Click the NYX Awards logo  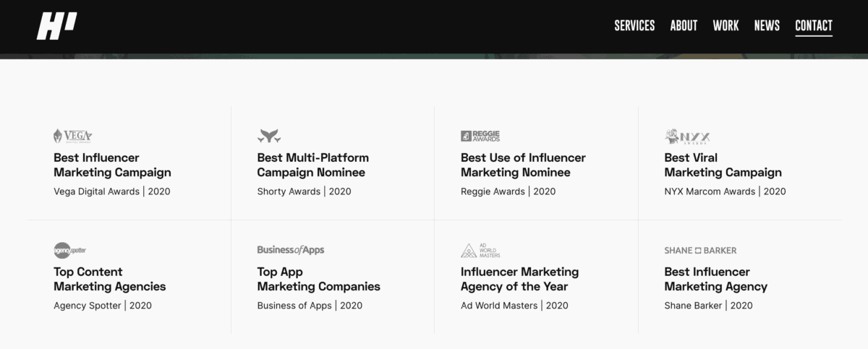click(x=687, y=136)
